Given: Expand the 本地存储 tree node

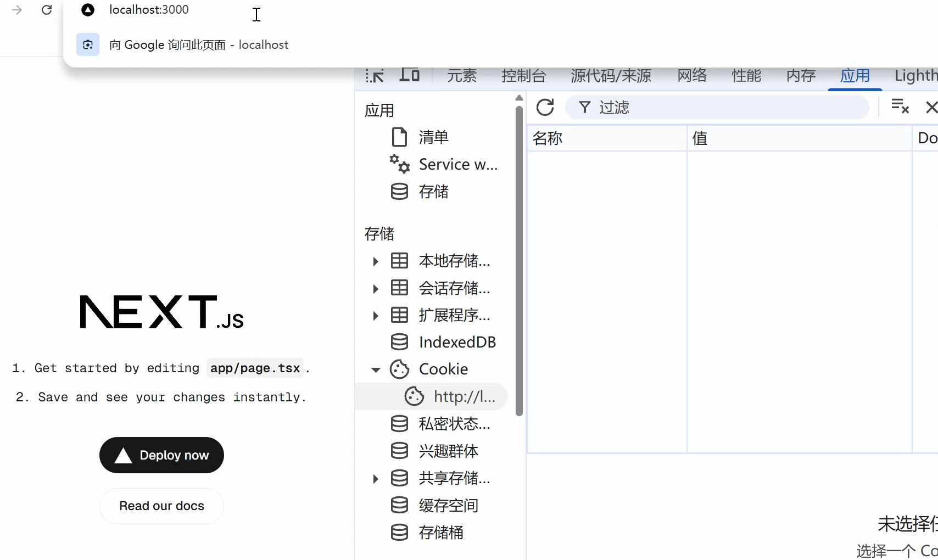Looking at the screenshot, I should [x=376, y=261].
